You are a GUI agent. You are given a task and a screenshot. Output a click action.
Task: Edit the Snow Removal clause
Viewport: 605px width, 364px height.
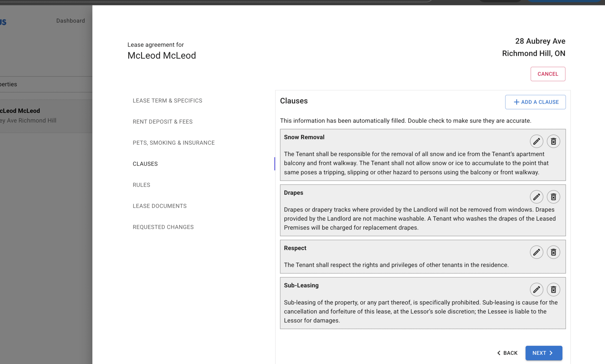536,141
